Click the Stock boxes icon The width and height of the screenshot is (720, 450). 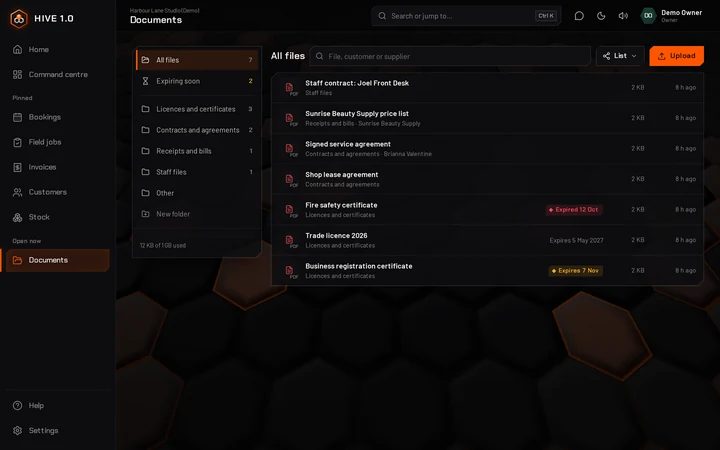[17, 217]
